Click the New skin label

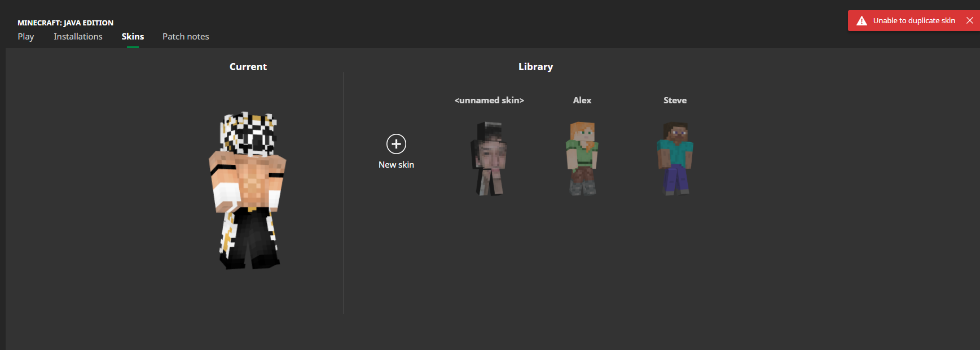click(x=396, y=165)
